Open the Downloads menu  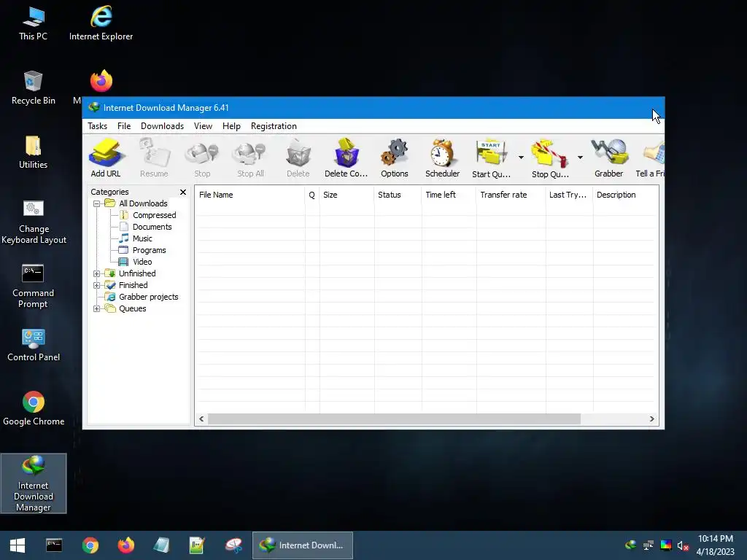[162, 126]
